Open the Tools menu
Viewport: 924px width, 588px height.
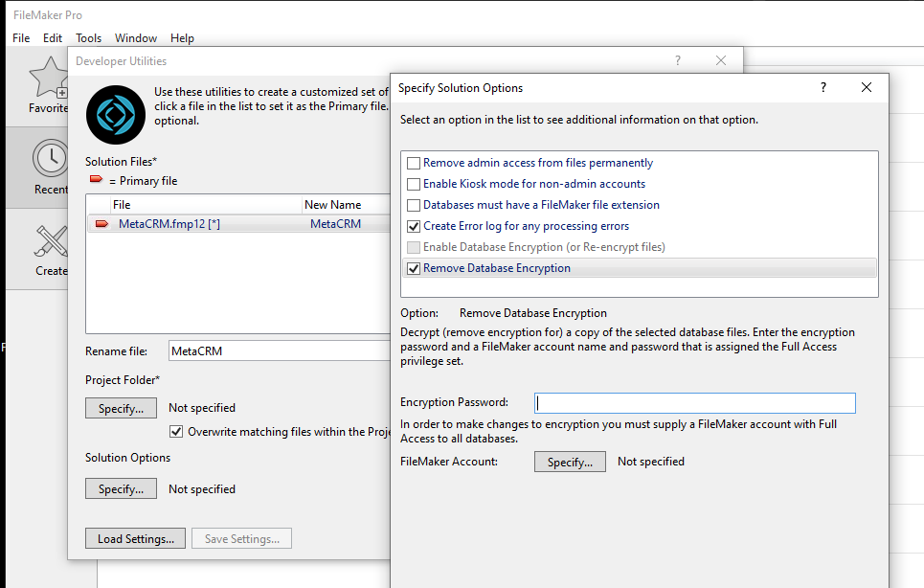89,38
